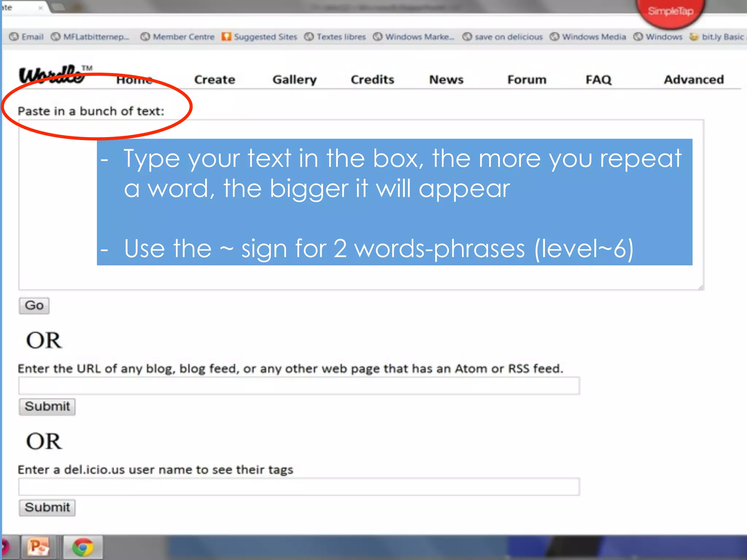747x560 pixels.
Task: Click the Wordle logo
Action: [x=55, y=75]
